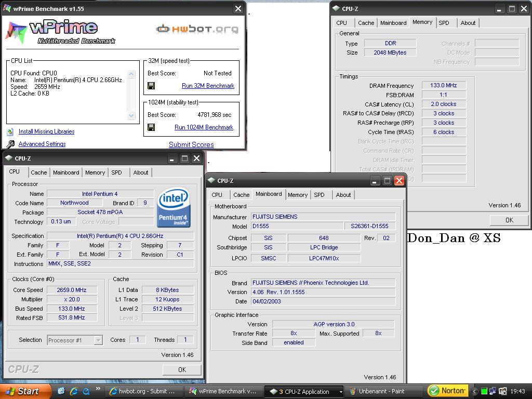Click the third quick launch icon
The height and width of the screenshot is (399, 532).
click(86, 391)
